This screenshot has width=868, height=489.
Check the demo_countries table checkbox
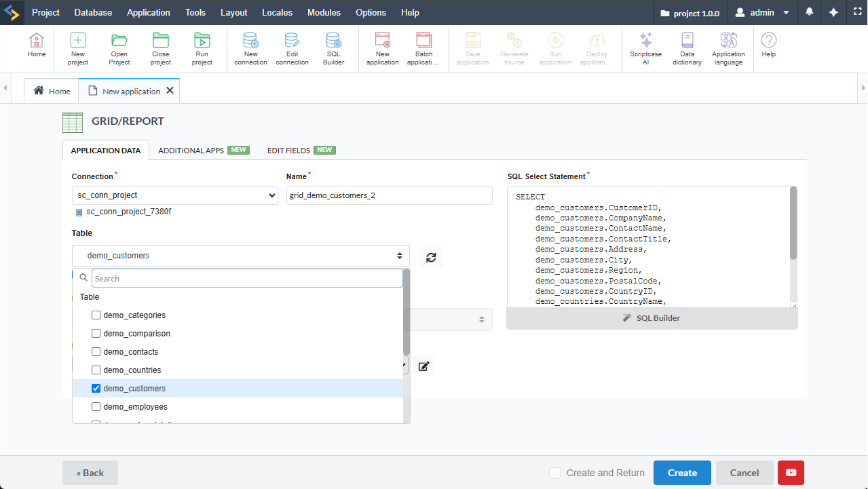pos(96,370)
